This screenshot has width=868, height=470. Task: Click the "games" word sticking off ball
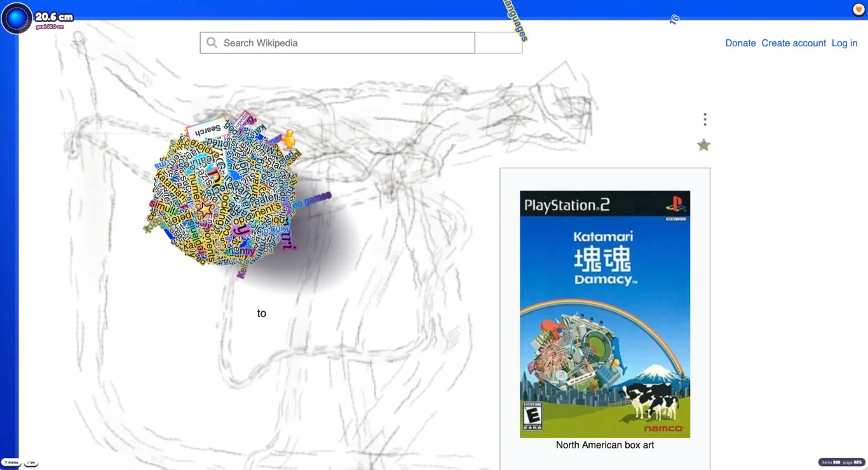[317, 199]
